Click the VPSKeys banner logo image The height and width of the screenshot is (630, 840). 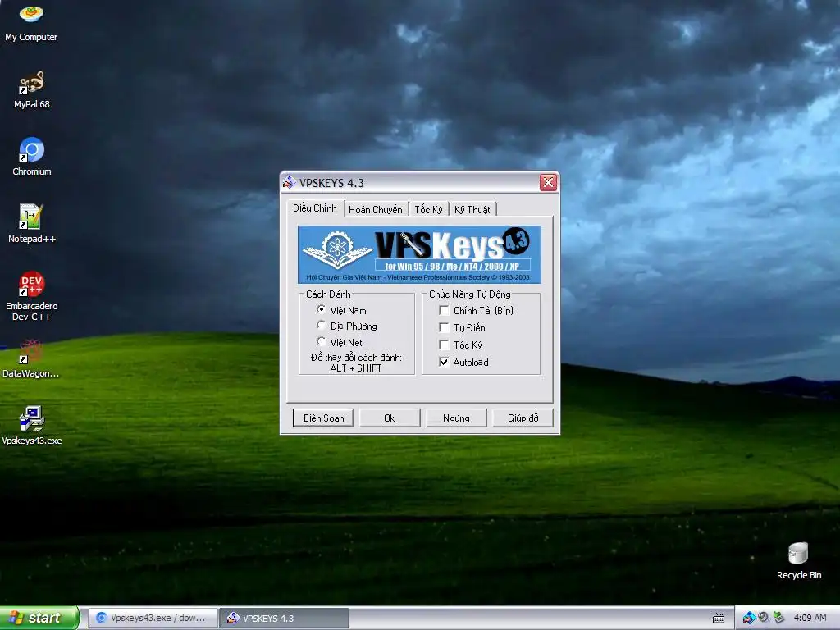[419, 254]
